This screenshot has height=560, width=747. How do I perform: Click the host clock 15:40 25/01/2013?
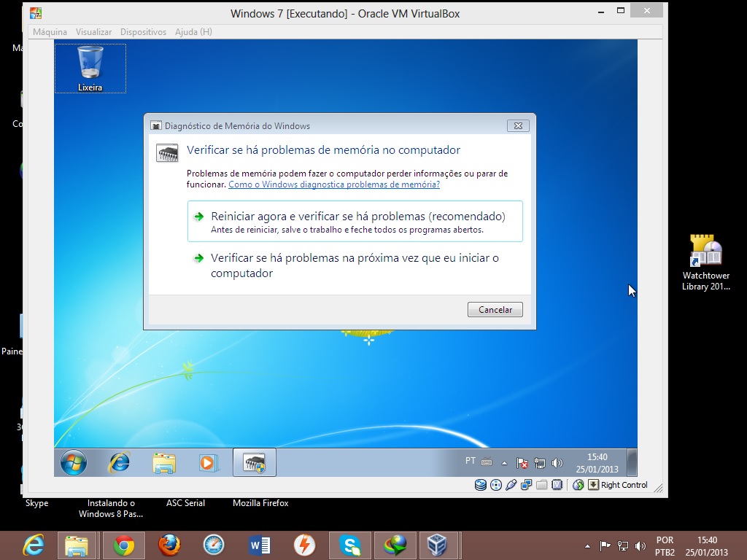click(x=707, y=546)
